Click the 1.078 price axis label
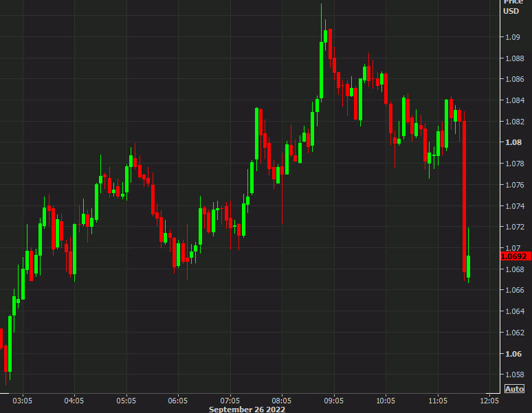The height and width of the screenshot is (413, 532). pyautogui.click(x=515, y=164)
